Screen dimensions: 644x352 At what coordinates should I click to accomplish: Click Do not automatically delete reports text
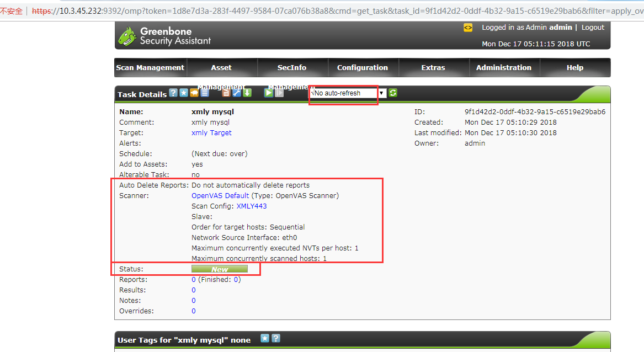(251, 185)
